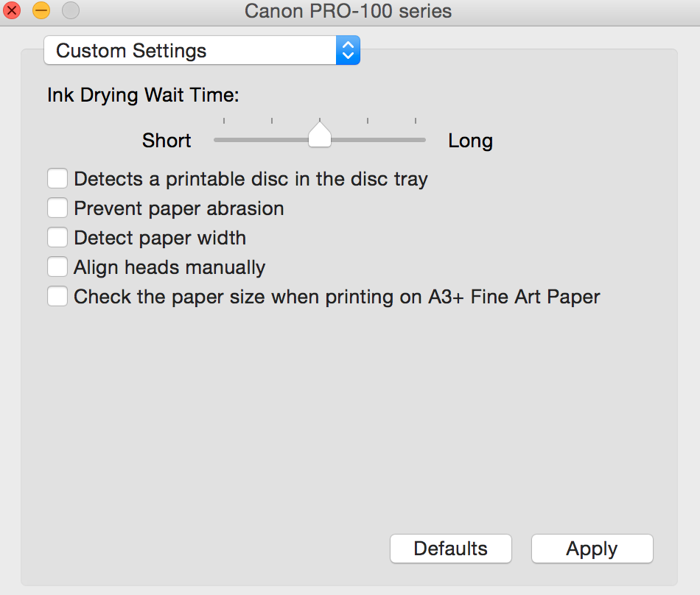Click the middle tick mark above the slider
This screenshot has height=595, width=700.
point(320,120)
